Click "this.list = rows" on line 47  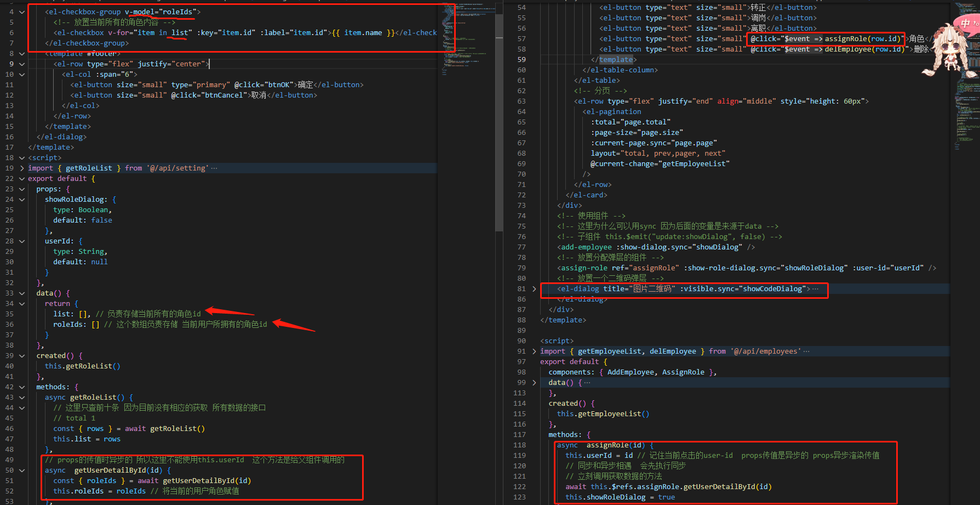point(87,439)
